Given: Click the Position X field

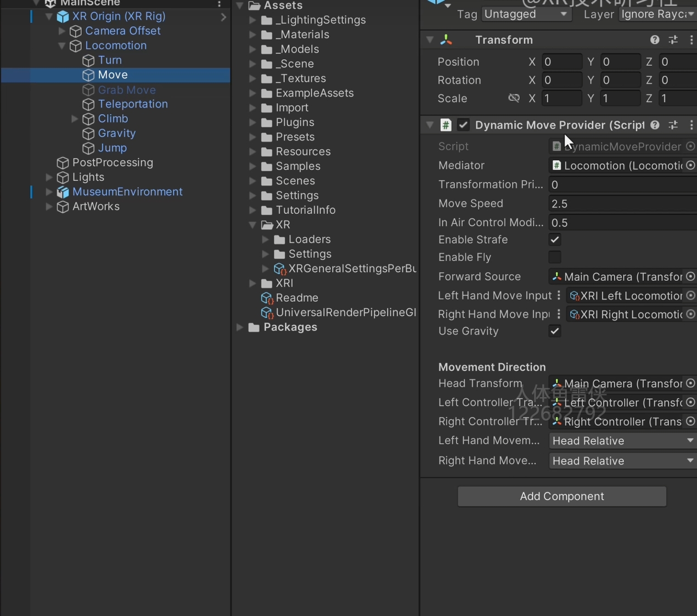Looking at the screenshot, I should [561, 61].
